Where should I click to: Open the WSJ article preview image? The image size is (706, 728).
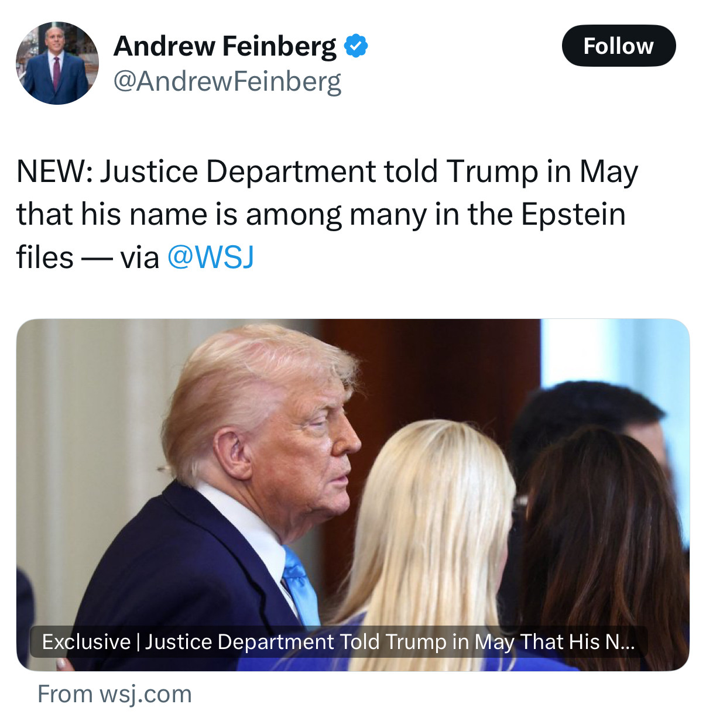(353, 495)
